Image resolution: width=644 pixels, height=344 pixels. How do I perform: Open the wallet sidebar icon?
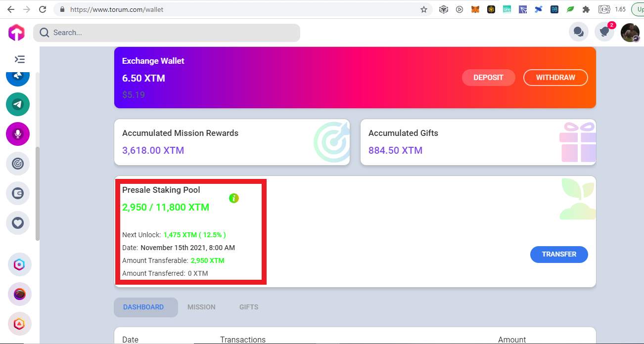tap(18, 193)
